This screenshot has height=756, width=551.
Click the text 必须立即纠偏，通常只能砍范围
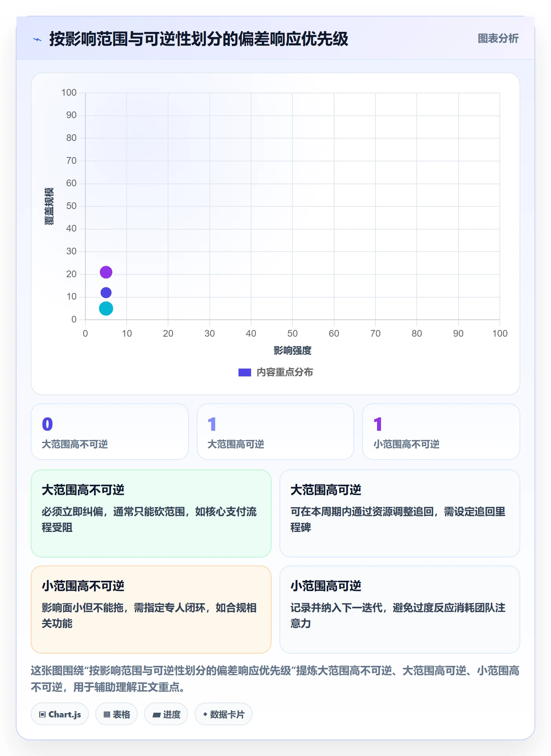[113, 511]
